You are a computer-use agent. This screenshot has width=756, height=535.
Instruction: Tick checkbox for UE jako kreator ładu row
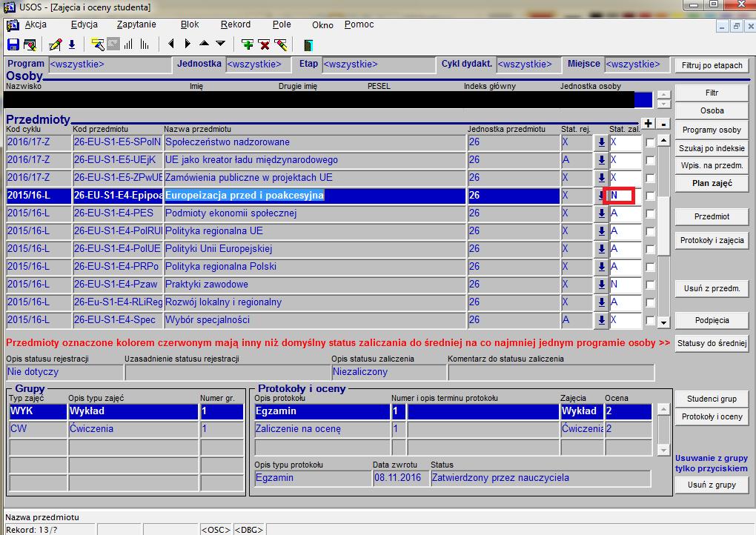(x=651, y=161)
